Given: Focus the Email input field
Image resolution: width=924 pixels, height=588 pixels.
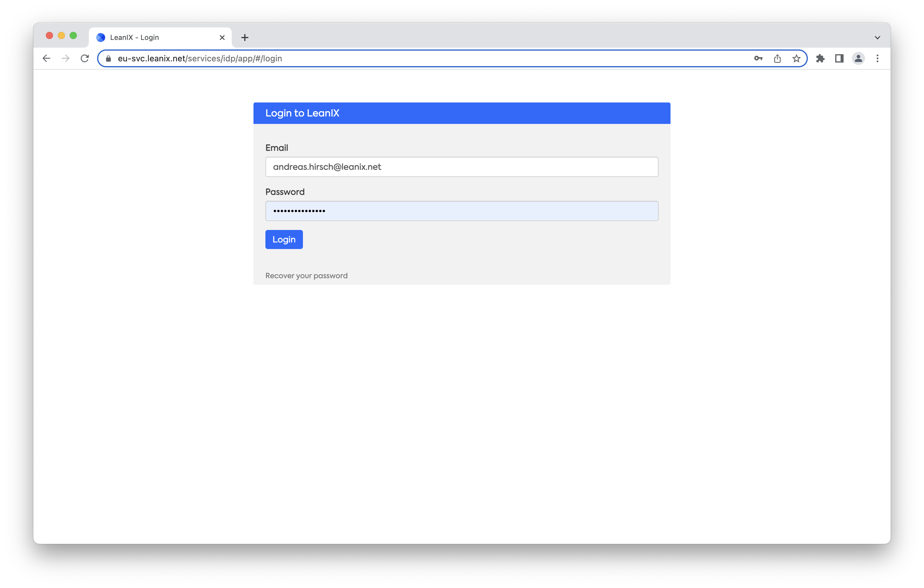Looking at the screenshot, I should coord(462,167).
